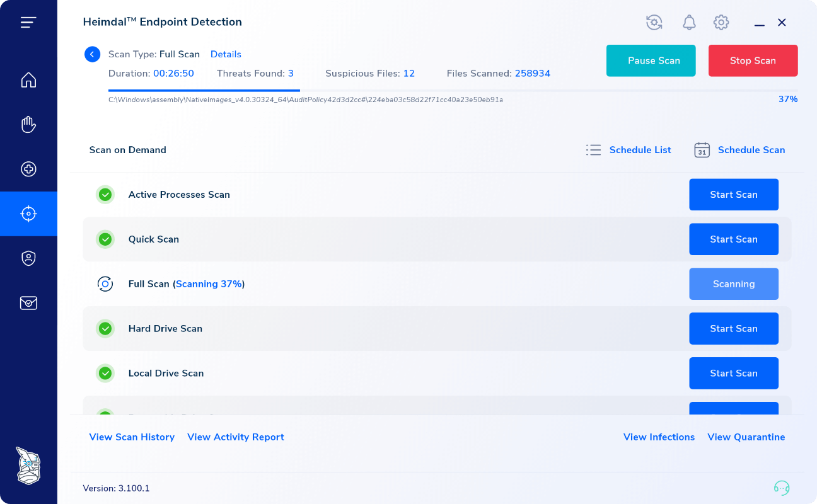This screenshot has width=817, height=504.
Task: Click the privileged access shield icon in sidebar
Action: pyautogui.click(x=28, y=258)
